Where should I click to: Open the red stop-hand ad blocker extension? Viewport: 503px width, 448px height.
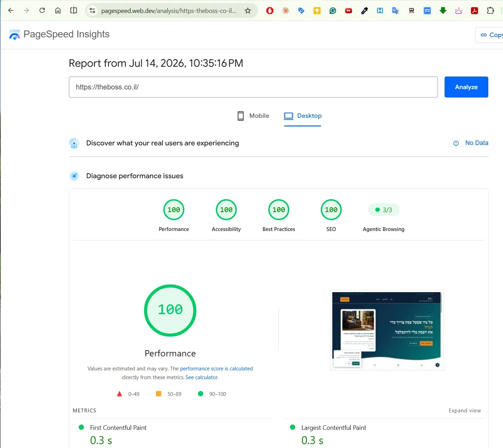click(270, 11)
